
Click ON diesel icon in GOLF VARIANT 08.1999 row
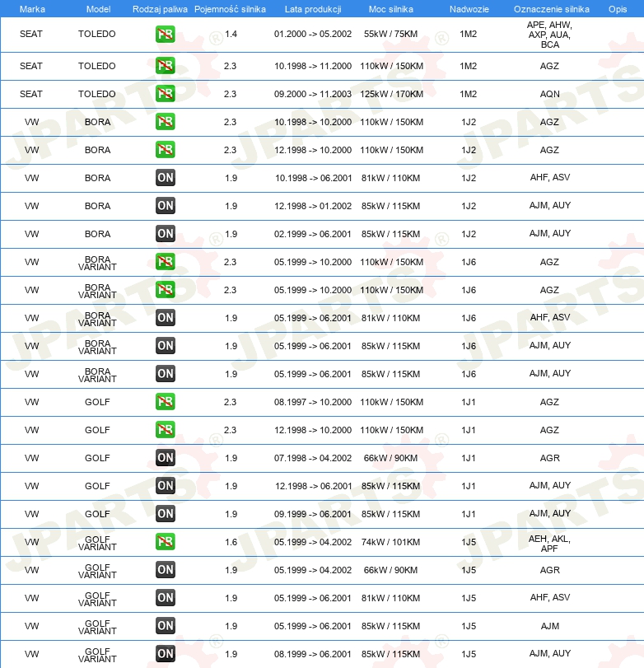tap(166, 654)
